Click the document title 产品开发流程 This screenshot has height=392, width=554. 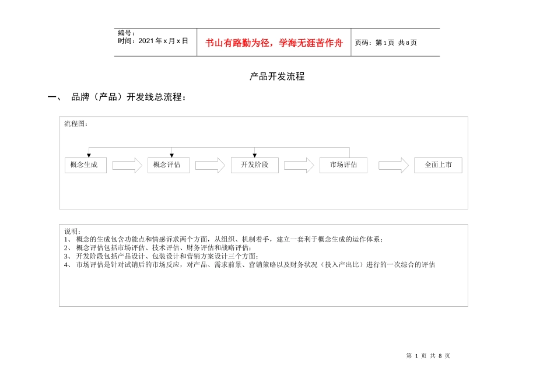pos(277,76)
